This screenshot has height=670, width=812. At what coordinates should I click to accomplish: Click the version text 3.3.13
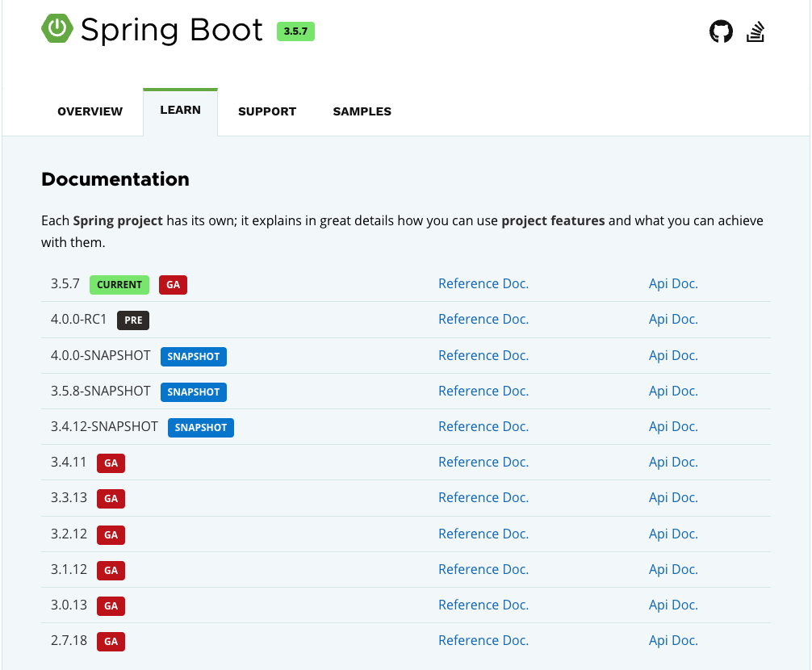point(69,497)
